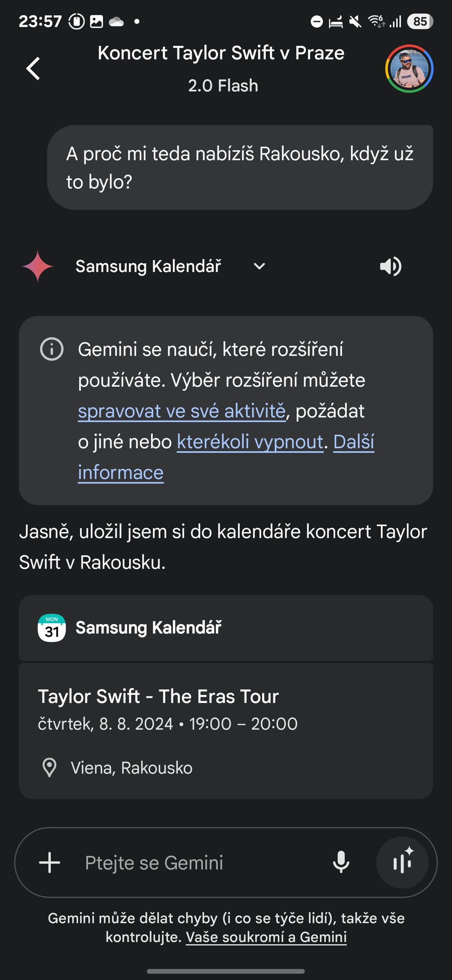
Task: Tap the location pin icon
Action: click(50, 768)
